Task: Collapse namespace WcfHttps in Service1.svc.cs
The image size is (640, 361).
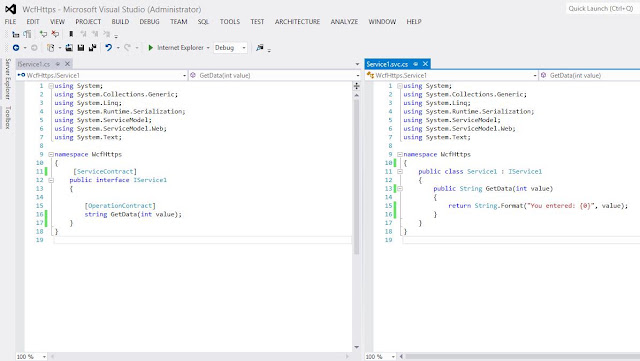Action: (400, 154)
